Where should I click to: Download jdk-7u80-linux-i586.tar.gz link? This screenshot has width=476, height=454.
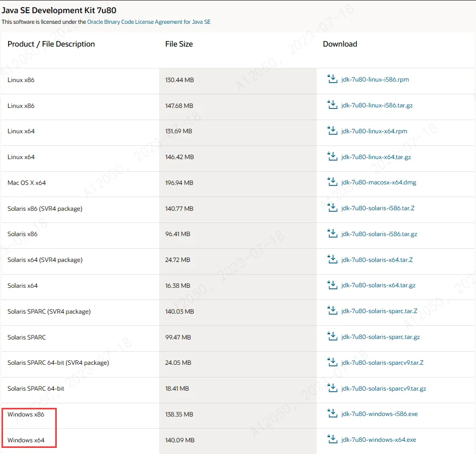pyautogui.click(x=377, y=105)
